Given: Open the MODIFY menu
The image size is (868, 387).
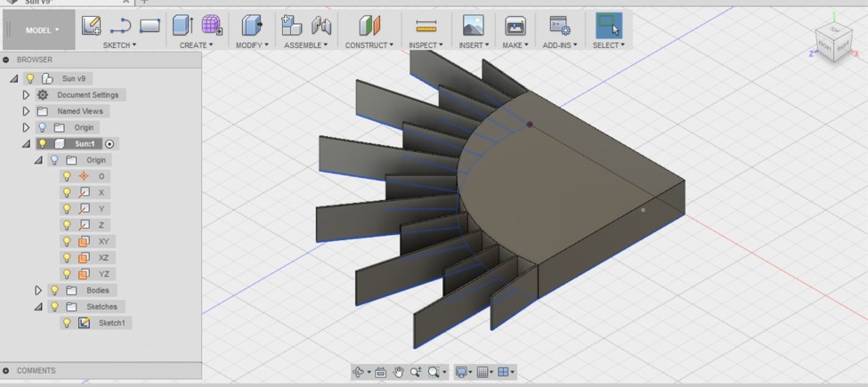Looking at the screenshot, I should [253, 45].
